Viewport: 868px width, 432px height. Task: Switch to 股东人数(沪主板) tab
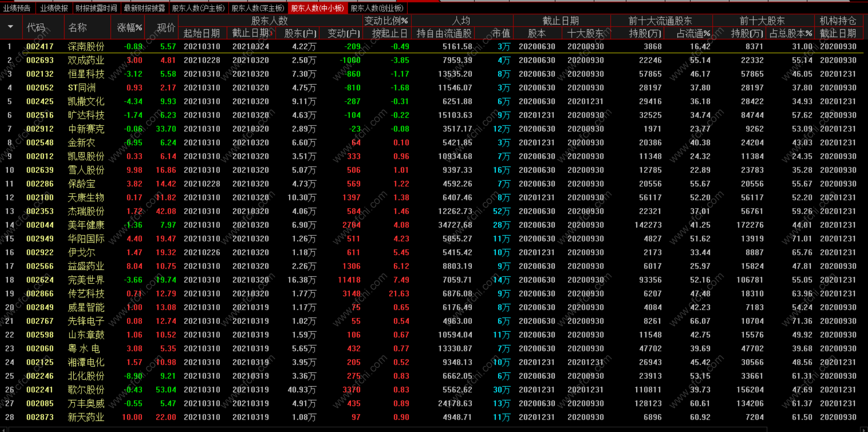click(x=198, y=8)
